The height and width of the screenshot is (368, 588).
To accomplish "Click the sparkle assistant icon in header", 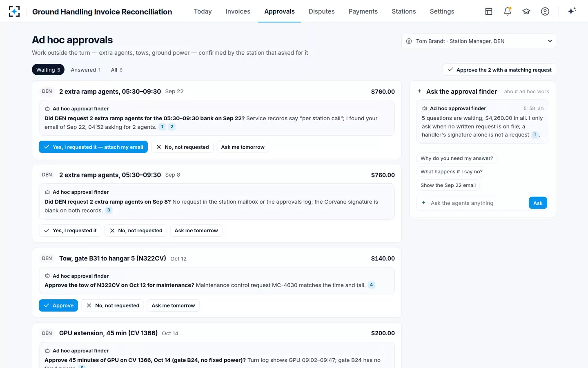I will 572,11.
